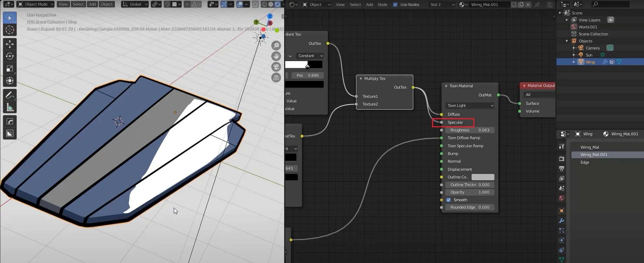This screenshot has width=644, height=263.
Task: Select Wimg_Mat material slot in list
Action: 590,147
